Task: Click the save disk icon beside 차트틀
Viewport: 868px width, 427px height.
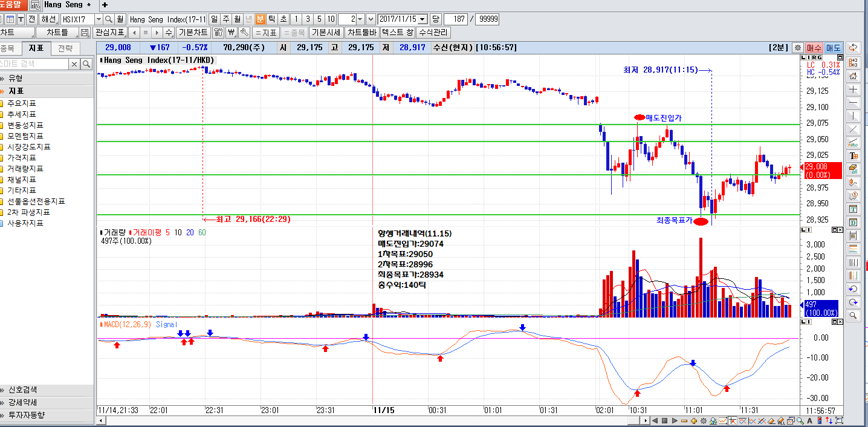Action: [85, 32]
